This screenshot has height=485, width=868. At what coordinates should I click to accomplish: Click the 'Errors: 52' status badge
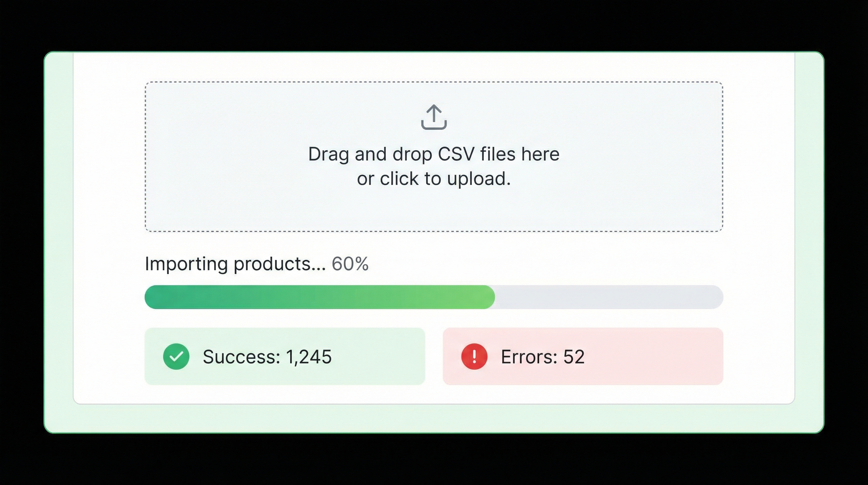pos(583,356)
